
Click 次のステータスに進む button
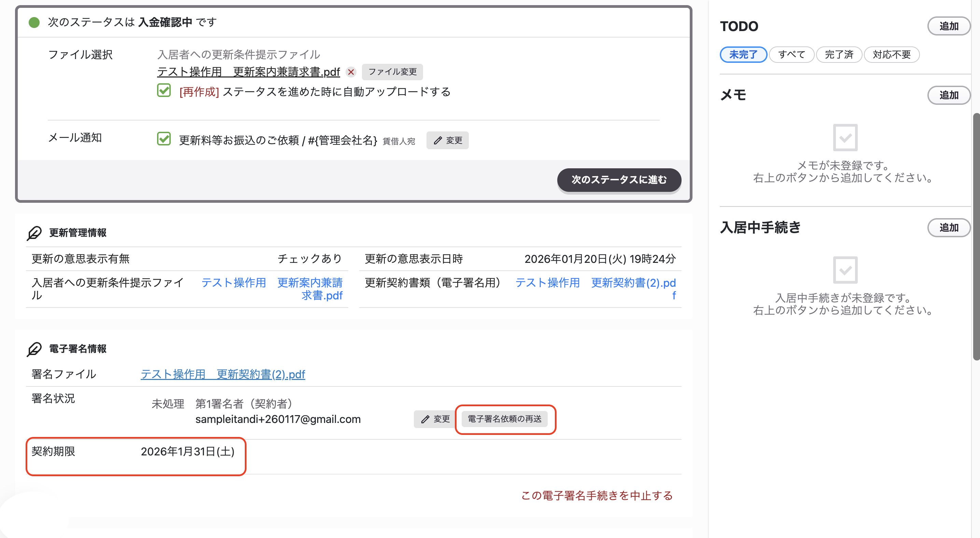619,180
